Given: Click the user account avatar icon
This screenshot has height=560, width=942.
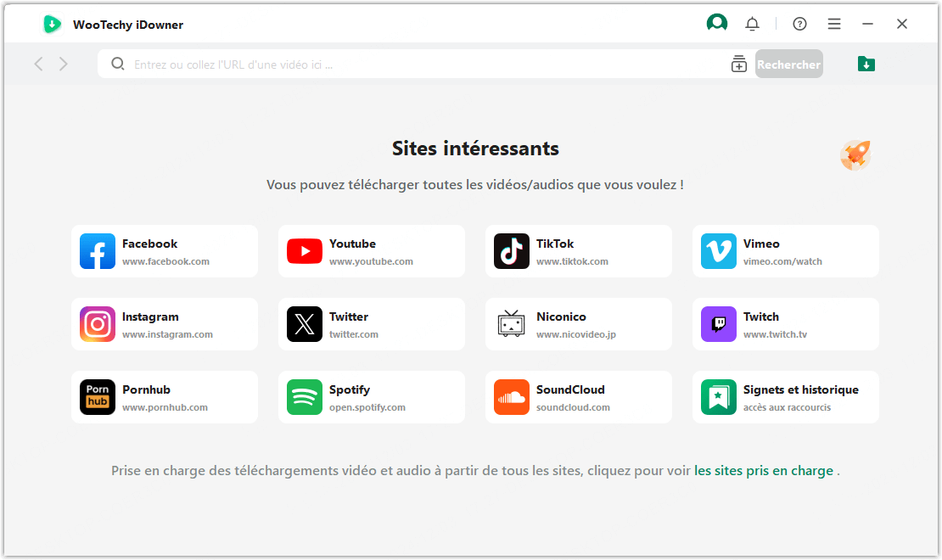Looking at the screenshot, I should pos(717,23).
